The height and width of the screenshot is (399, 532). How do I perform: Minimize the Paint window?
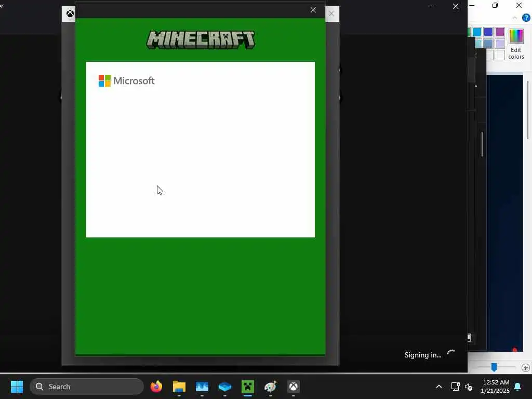click(x=472, y=5)
